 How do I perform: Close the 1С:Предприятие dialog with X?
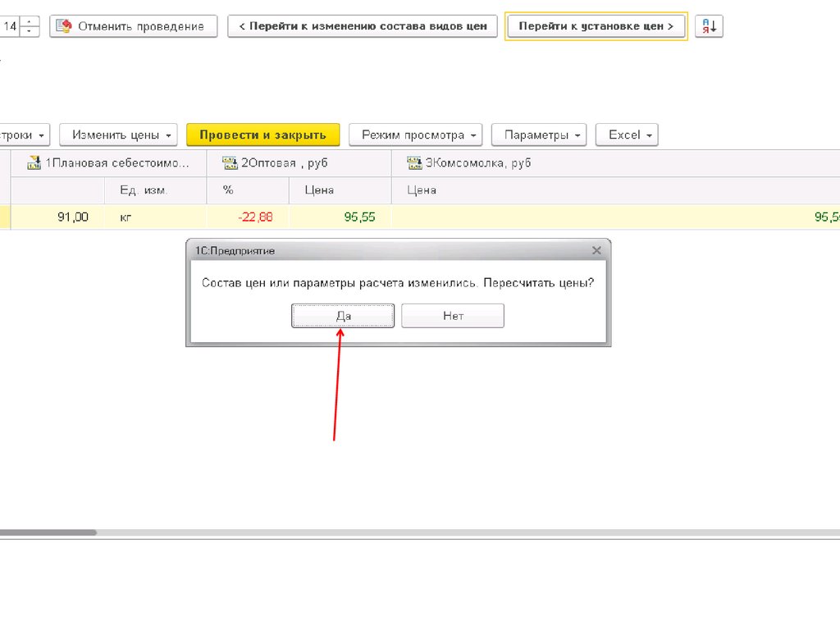[x=596, y=250]
